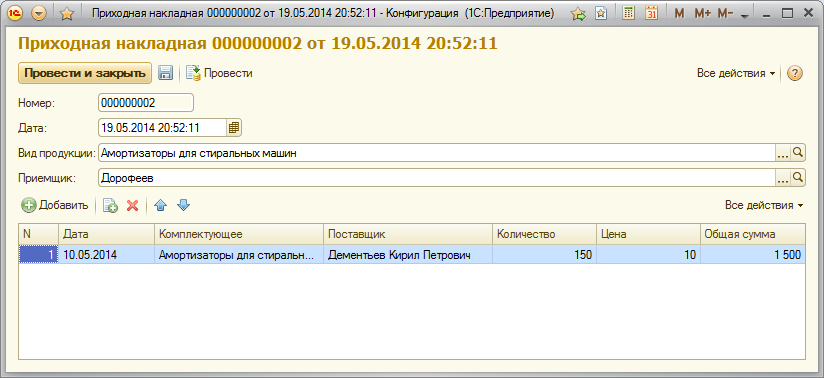Select the row number cell 1
Viewport: 824px width, 378px height.
[x=39, y=255]
